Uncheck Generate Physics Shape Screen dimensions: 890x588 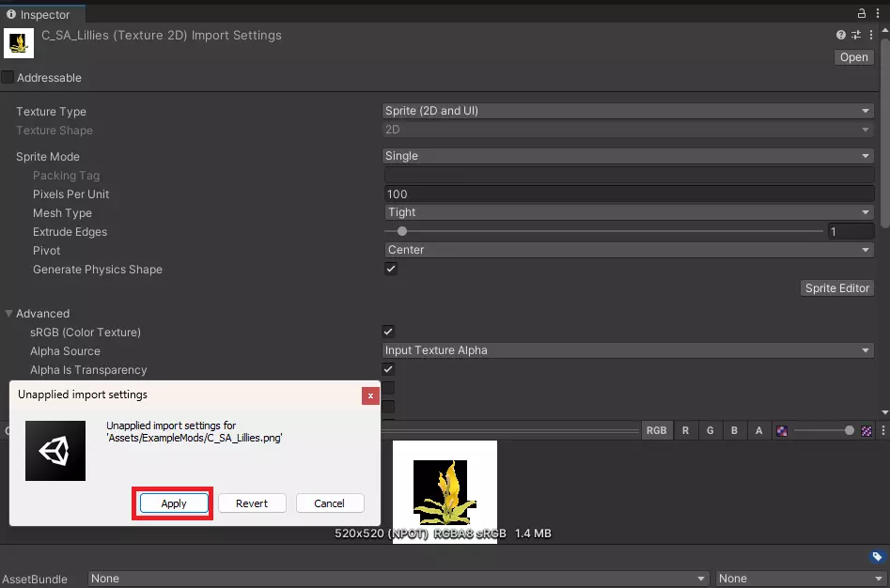tap(391, 269)
